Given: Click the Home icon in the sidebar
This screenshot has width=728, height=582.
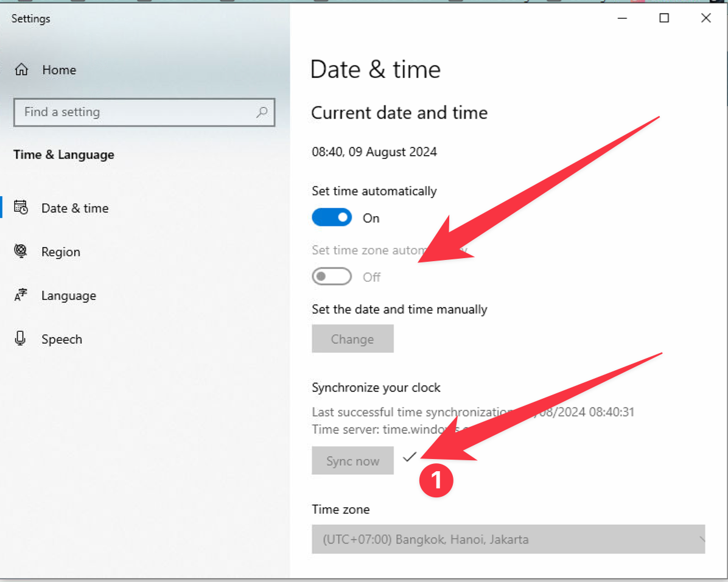Looking at the screenshot, I should click(22, 69).
